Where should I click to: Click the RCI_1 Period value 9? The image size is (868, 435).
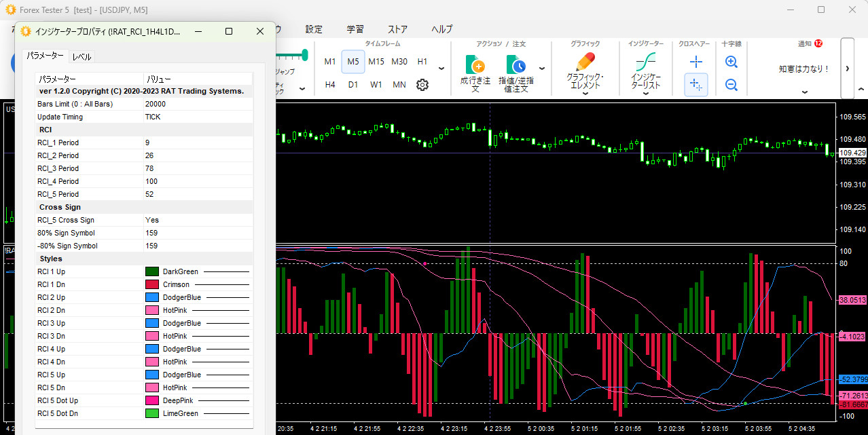coord(148,143)
